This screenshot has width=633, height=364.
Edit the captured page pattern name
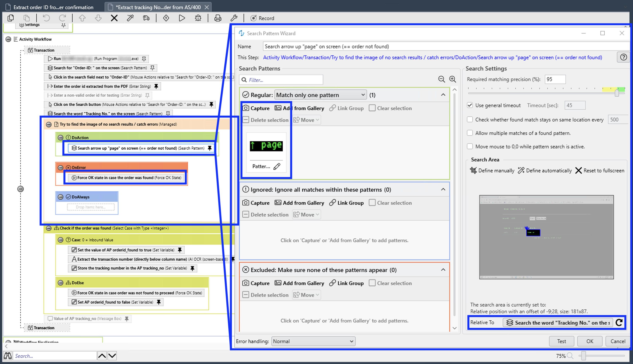277,166
